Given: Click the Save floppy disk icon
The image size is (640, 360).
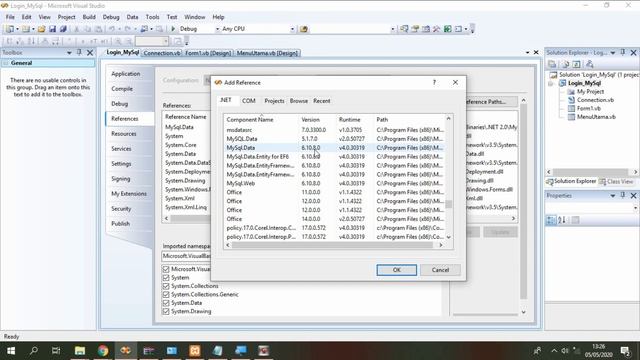Looking at the screenshot, I should pos(52,29).
